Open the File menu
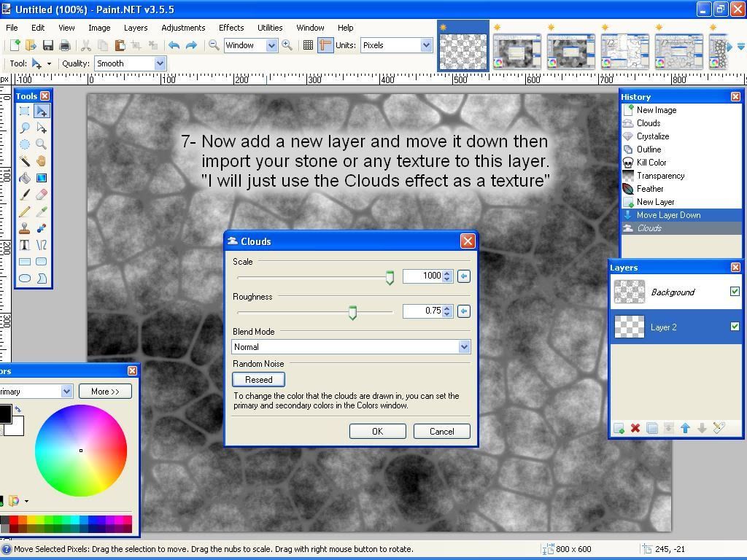 click(x=12, y=28)
